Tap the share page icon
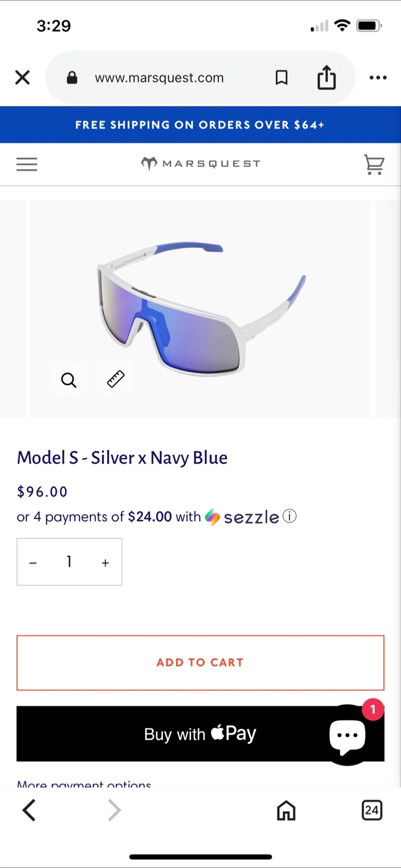Image resolution: width=401 pixels, height=868 pixels. (x=326, y=78)
